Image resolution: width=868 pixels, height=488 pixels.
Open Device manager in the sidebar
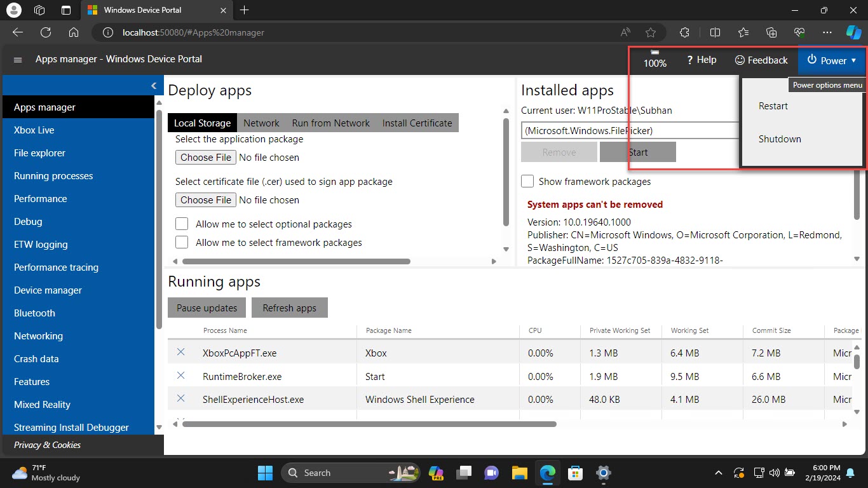tap(79, 290)
